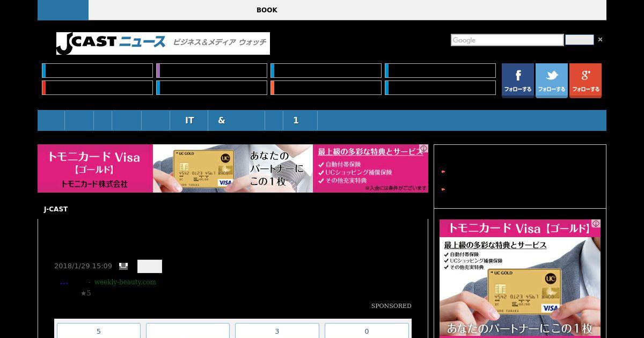Open the BOOK tab in the top bar

267,10
